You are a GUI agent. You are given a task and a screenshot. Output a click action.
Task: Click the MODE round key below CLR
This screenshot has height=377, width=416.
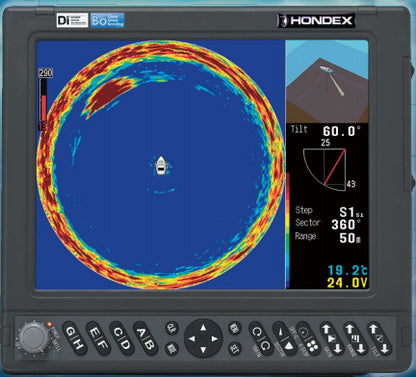click(172, 349)
